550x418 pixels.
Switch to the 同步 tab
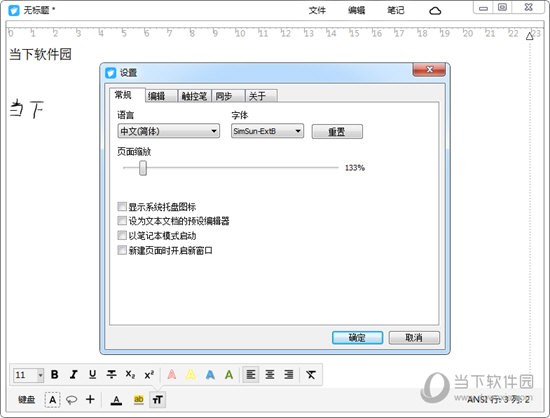pos(228,96)
